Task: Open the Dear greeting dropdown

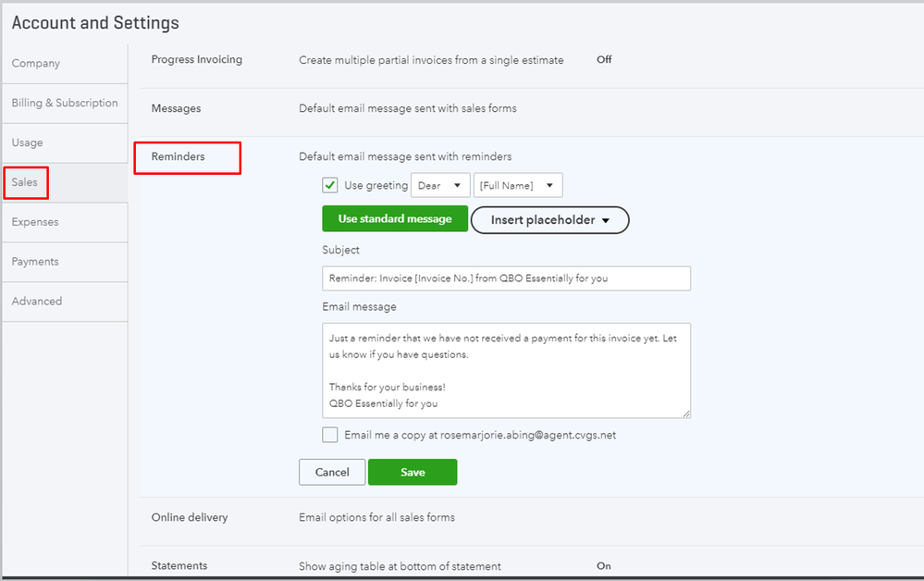Action: pyautogui.click(x=440, y=186)
